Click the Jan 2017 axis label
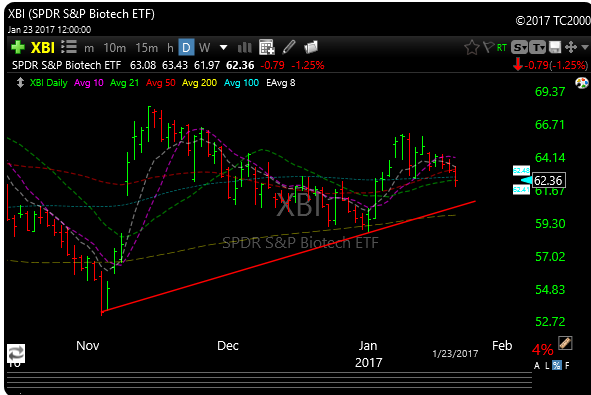This screenshot has height=395, width=591. [x=368, y=354]
